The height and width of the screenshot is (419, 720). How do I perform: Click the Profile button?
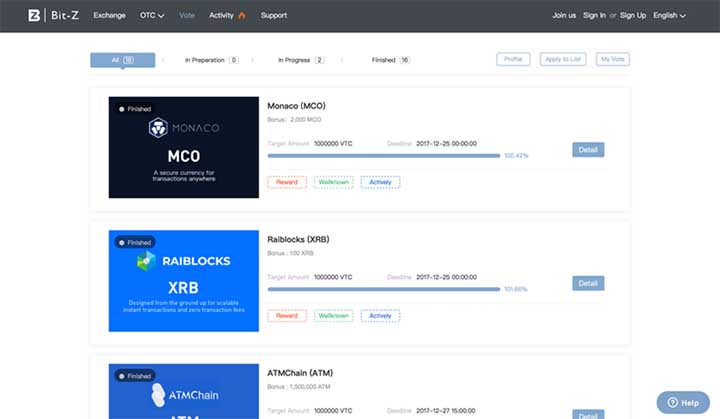(513, 59)
